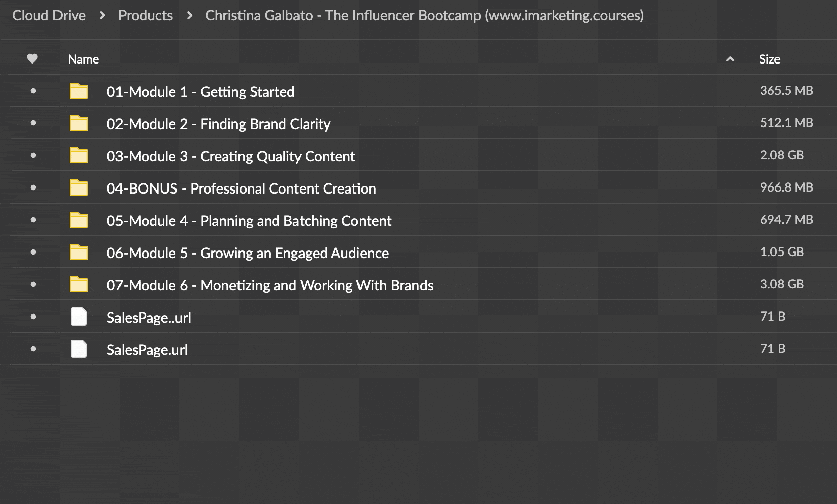
Task: Click the 2.08 GB size value
Action: 782,155
